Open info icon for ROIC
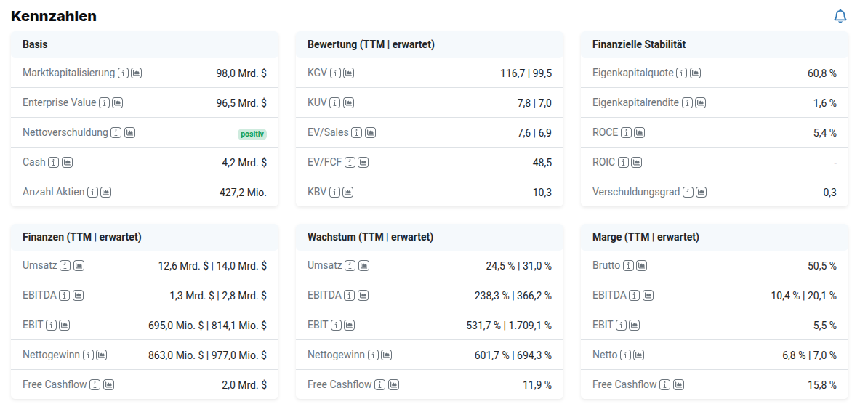Image resolution: width=868 pixels, height=412 pixels. 623,162
